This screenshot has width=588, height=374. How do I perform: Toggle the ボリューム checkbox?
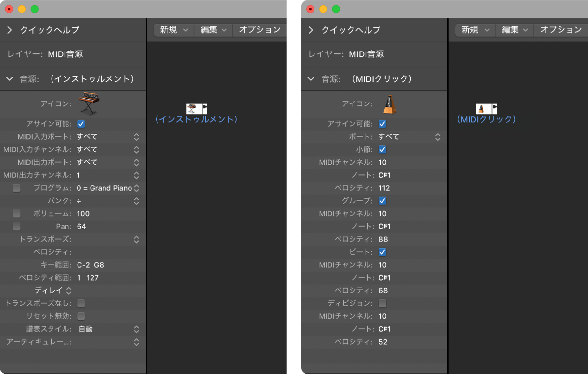click(17, 213)
